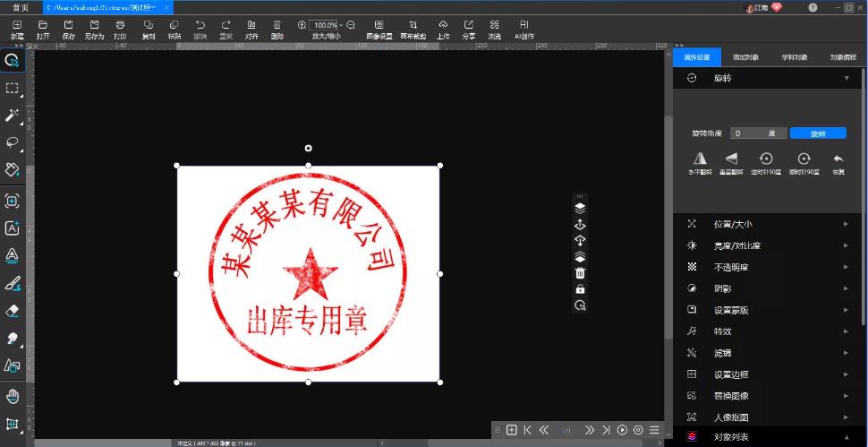Screen dimensions: 868x447
Task: Select the add image frame tool
Action: click(x=13, y=201)
